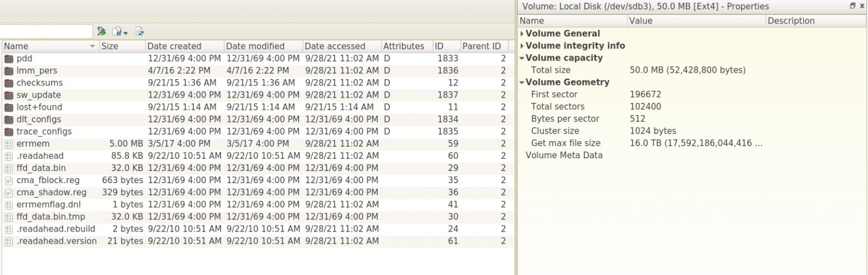Click the checksums folder icon
The width and height of the screenshot is (868, 275).
coord(9,83)
